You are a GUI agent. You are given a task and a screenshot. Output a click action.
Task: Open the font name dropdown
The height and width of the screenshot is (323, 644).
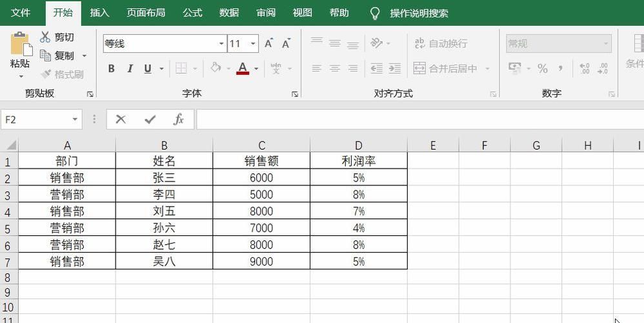[221, 43]
